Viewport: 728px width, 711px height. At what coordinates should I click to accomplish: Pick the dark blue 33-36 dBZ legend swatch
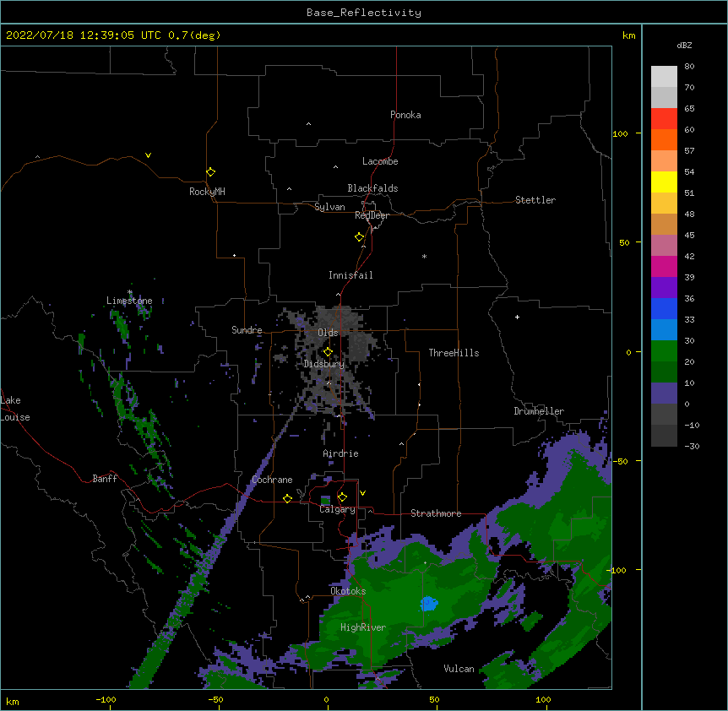pyautogui.click(x=664, y=308)
